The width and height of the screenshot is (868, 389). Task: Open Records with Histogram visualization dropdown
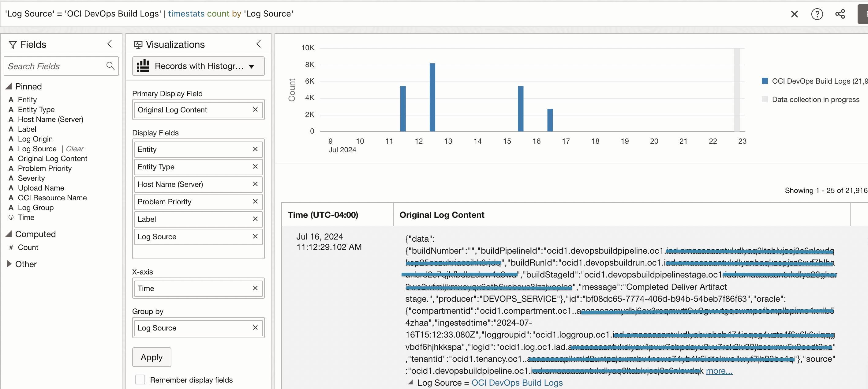coord(198,66)
